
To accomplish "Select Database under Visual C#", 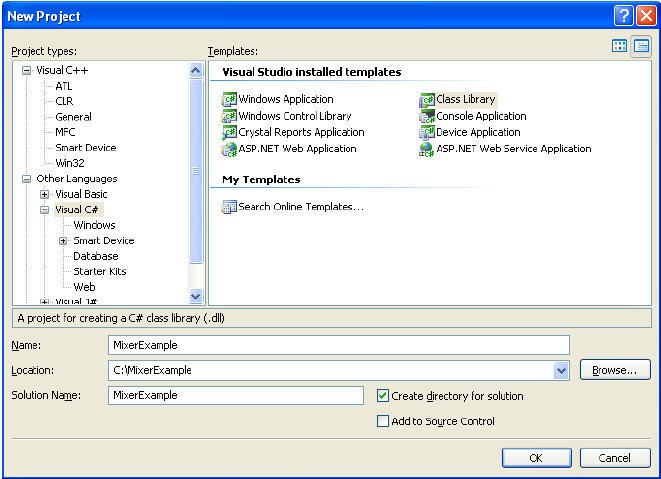I will pyautogui.click(x=96, y=256).
